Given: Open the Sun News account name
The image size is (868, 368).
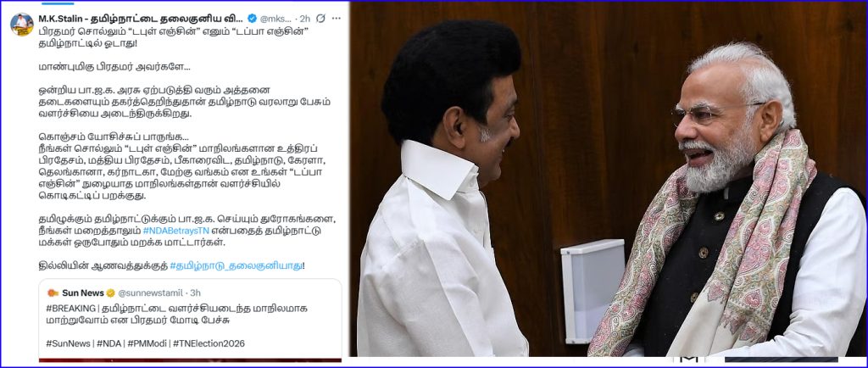Looking at the screenshot, I should 82,293.
